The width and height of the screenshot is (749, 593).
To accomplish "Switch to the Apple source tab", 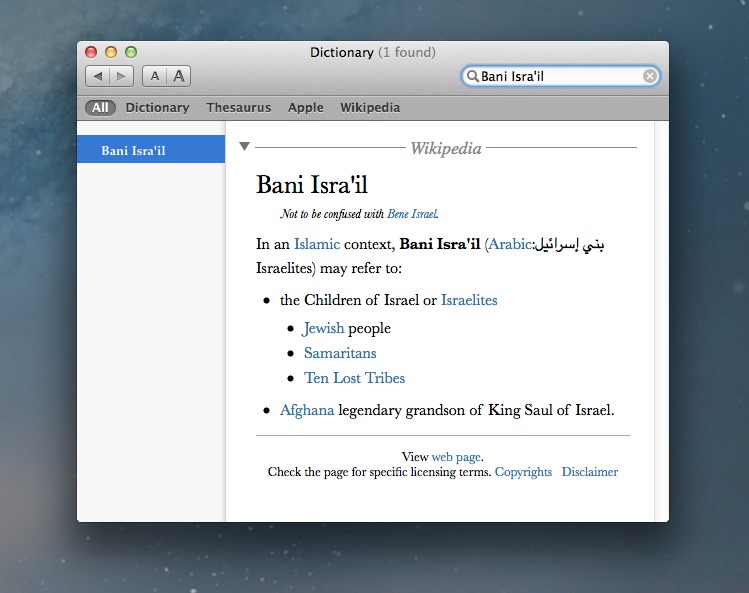I will click(x=306, y=108).
